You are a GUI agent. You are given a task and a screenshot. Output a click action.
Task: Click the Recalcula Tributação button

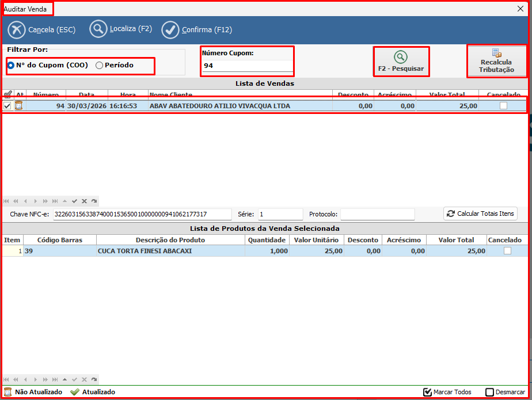tap(496, 62)
